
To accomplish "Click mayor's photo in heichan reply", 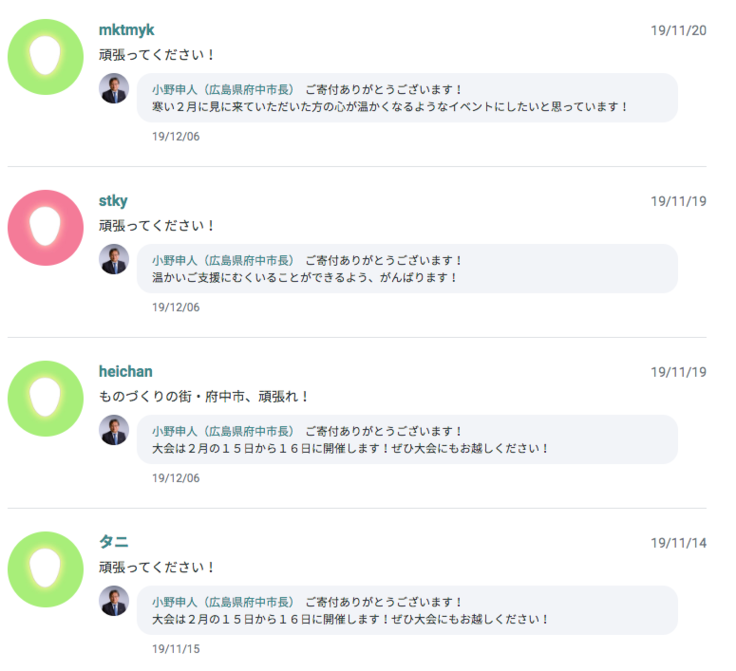I will pyautogui.click(x=114, y=430).
